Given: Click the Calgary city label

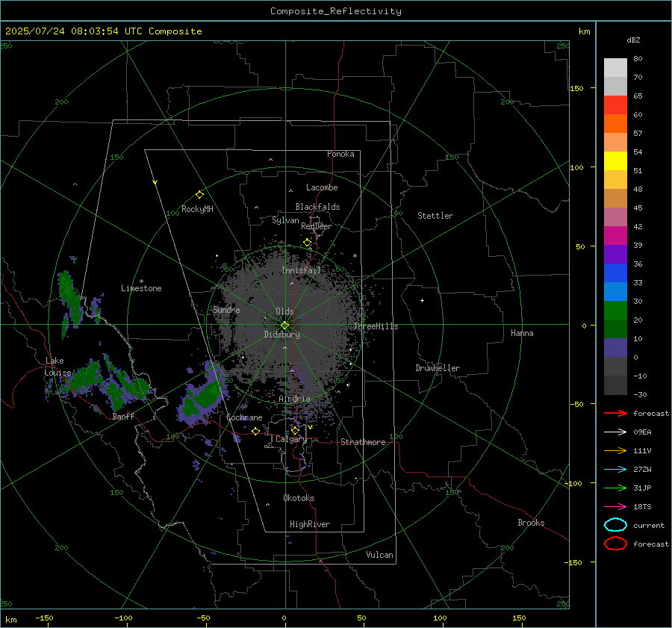Looking at the screenshot, I should [291, 439].
